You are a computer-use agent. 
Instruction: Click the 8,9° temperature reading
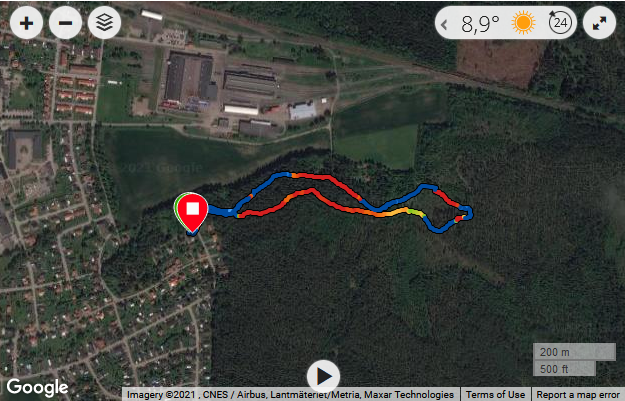pyautogui.click(x=480, y=24)
